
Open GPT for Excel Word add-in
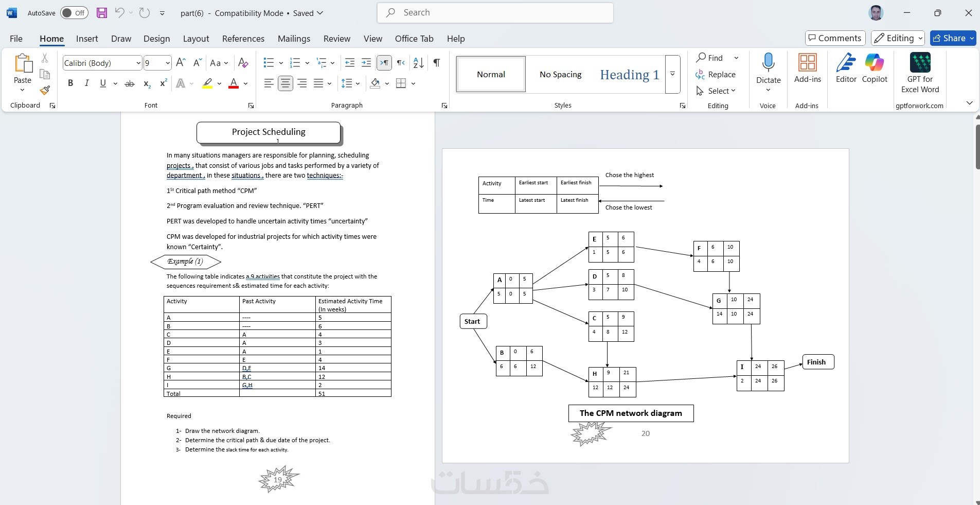click(920, 73)
